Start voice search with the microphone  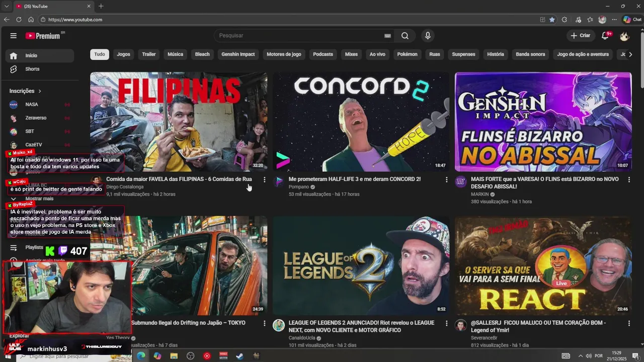pos(428,36)
